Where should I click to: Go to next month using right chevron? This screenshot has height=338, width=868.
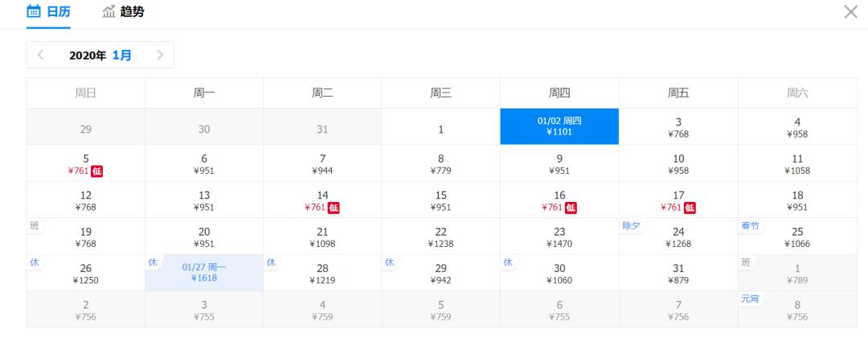[160, 56]
